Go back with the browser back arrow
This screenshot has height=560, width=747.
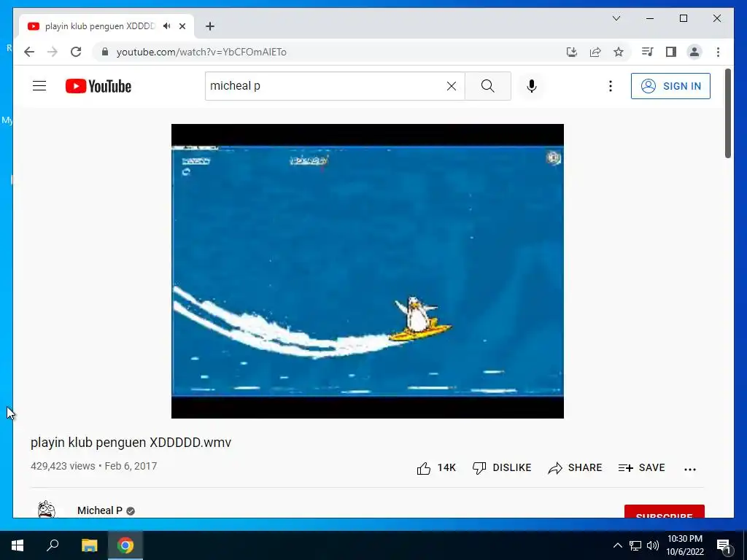pos(29,52)
